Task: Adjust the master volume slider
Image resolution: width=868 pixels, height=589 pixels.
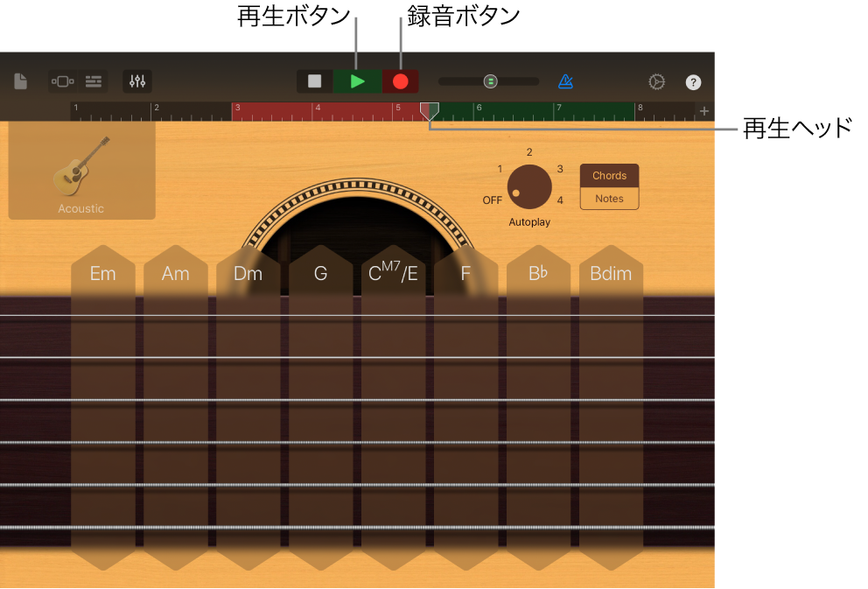Action: pyautogui.click(x=489, y=81)
